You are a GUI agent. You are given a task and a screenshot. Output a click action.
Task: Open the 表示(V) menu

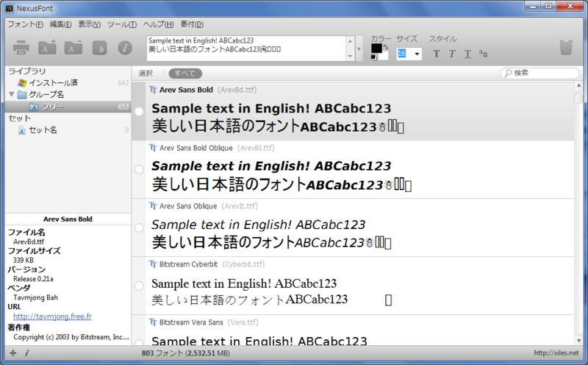[89, 24]
